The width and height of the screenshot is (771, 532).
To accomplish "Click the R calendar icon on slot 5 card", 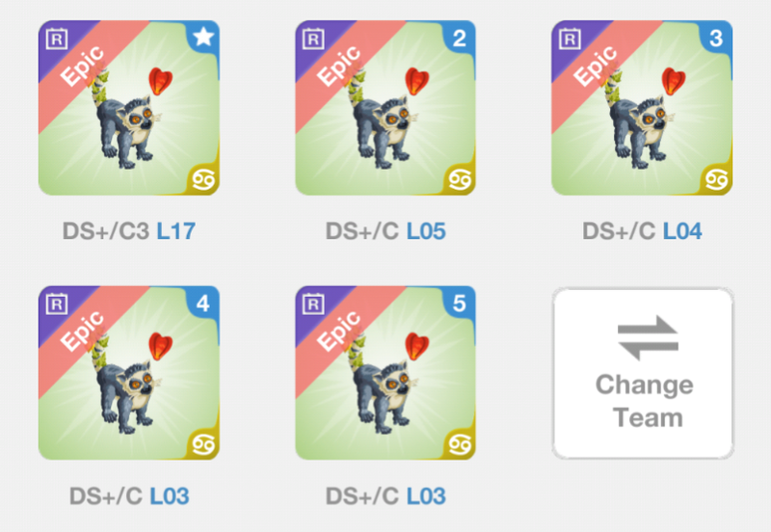I will tap(313, 305).
